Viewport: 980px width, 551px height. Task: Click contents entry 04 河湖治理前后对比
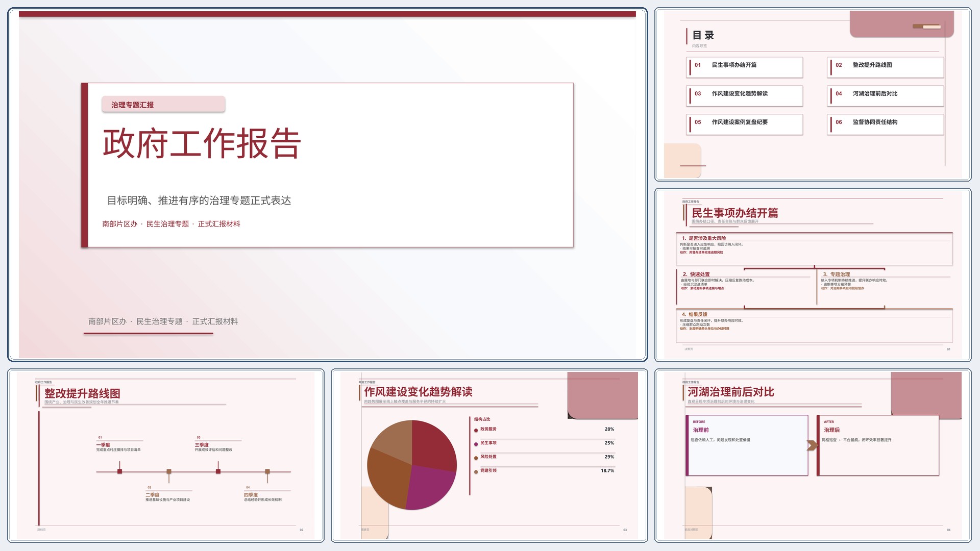coord(886,95)
